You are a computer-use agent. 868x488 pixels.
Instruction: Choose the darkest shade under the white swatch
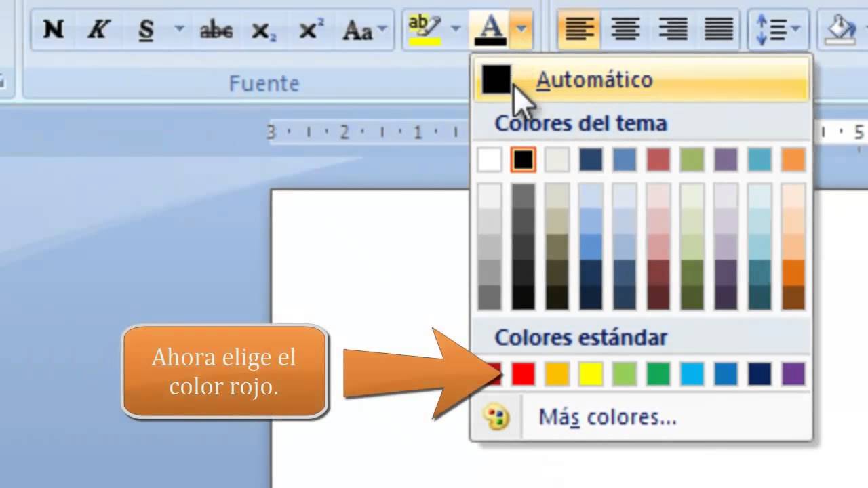tap(490, 298)
